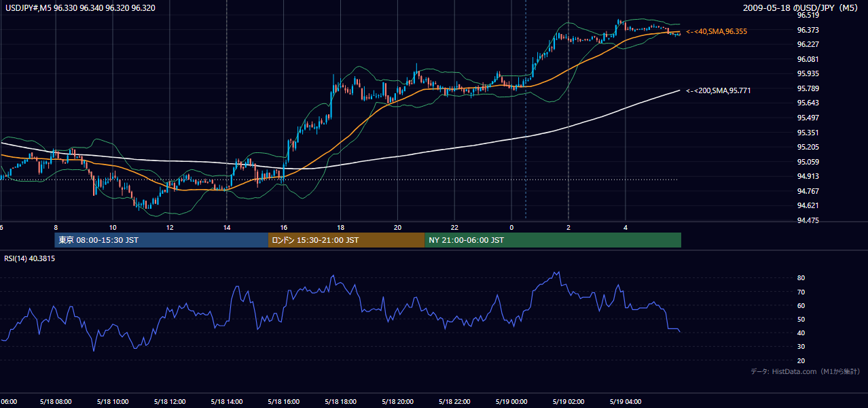
Task: Click bottom time label 5/18 22:00
Action: tap(455, 401)
